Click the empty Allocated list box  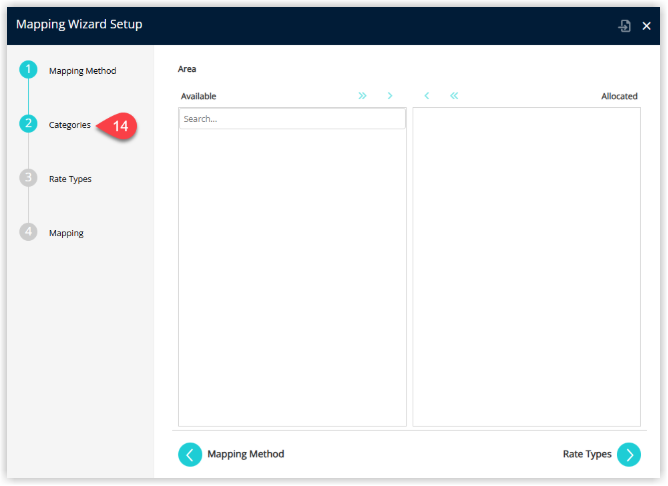click(x=527, y=267)
